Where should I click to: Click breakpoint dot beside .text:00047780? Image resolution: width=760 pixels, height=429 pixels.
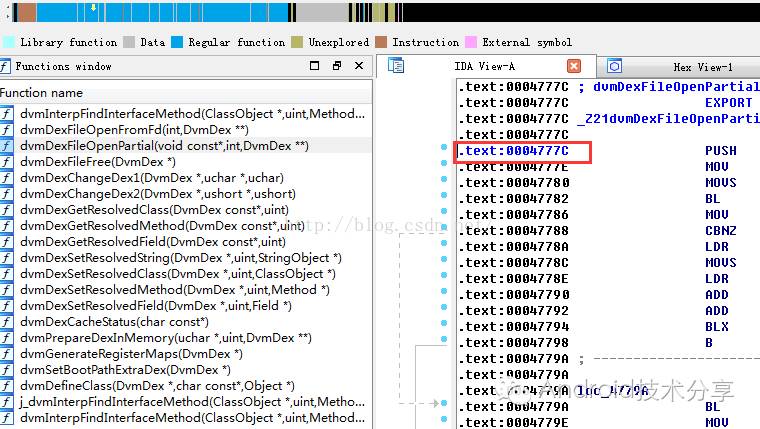coord(444,179)
